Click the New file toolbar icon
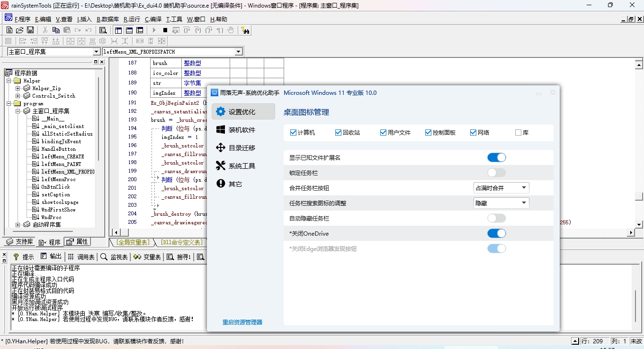The height and width of the screenshot is (349, 644). point(9,30)
